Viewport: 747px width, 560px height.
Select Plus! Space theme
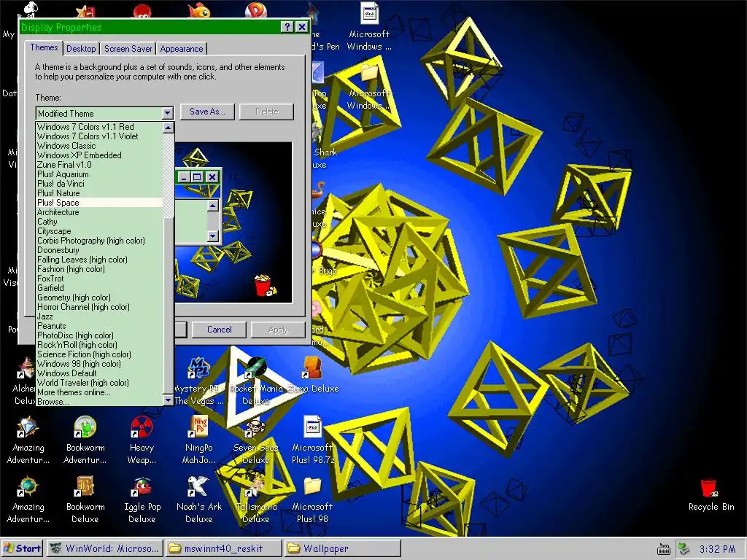[x=99, y=203]
